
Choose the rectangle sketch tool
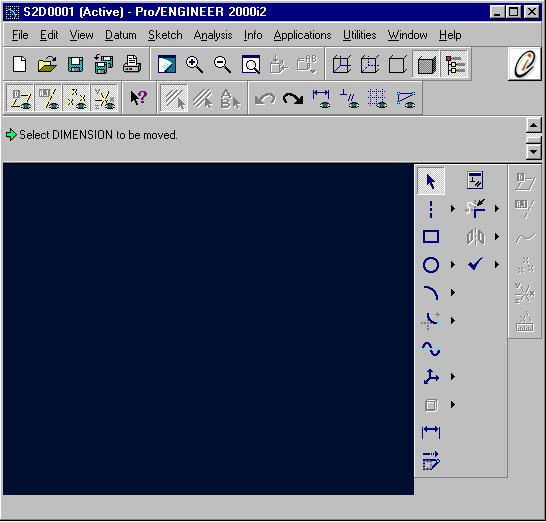431,237
